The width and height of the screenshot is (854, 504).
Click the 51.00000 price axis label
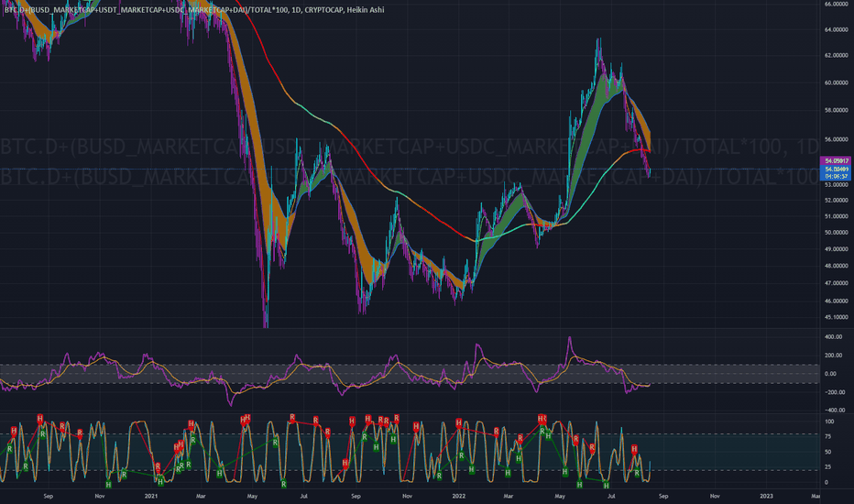tap(837, 216)
